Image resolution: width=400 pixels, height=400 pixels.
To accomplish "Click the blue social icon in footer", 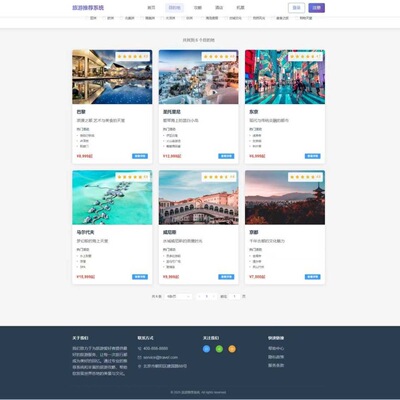I will pyautogui.click(x=206, y=349).
